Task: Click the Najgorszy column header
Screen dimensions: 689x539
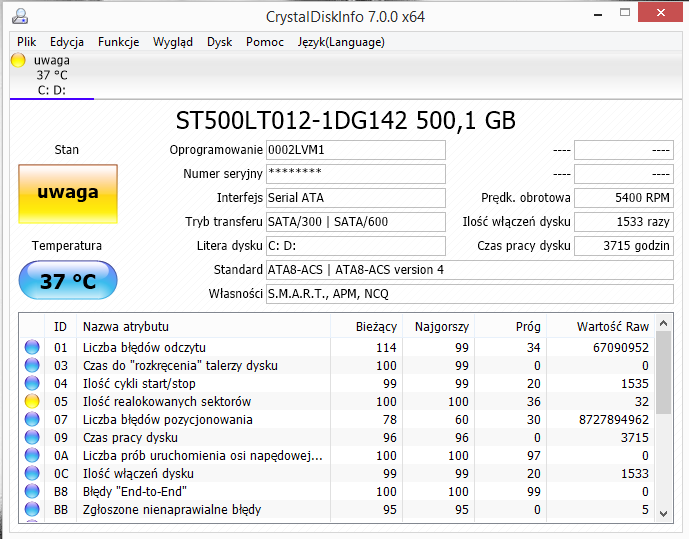Action: click(x=439, y=326)
